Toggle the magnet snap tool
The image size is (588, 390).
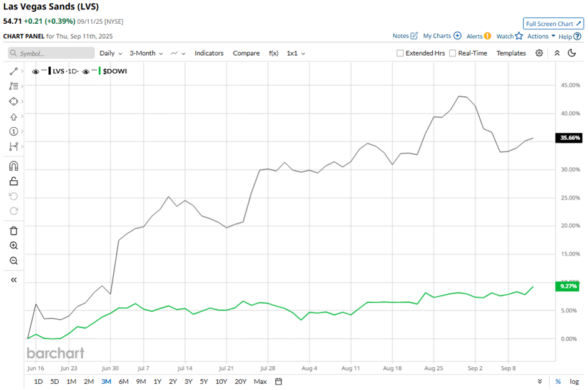coord(14,166)
